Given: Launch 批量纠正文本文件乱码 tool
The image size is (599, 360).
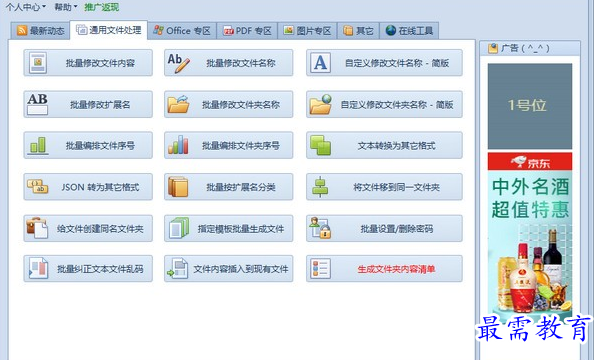Looking at the screenshot, I should point(88,269).
